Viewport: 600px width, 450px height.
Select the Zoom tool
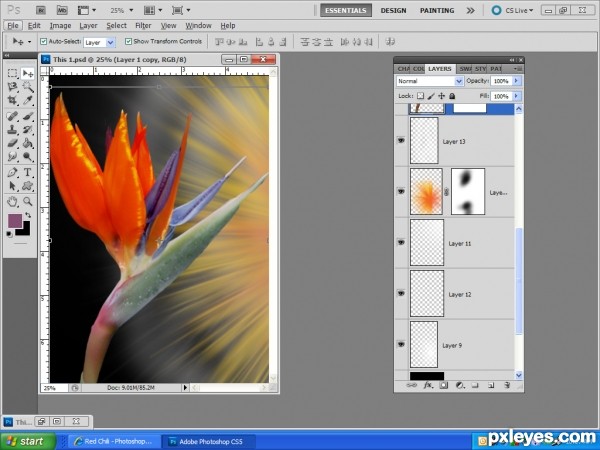[x=28, y=201]
